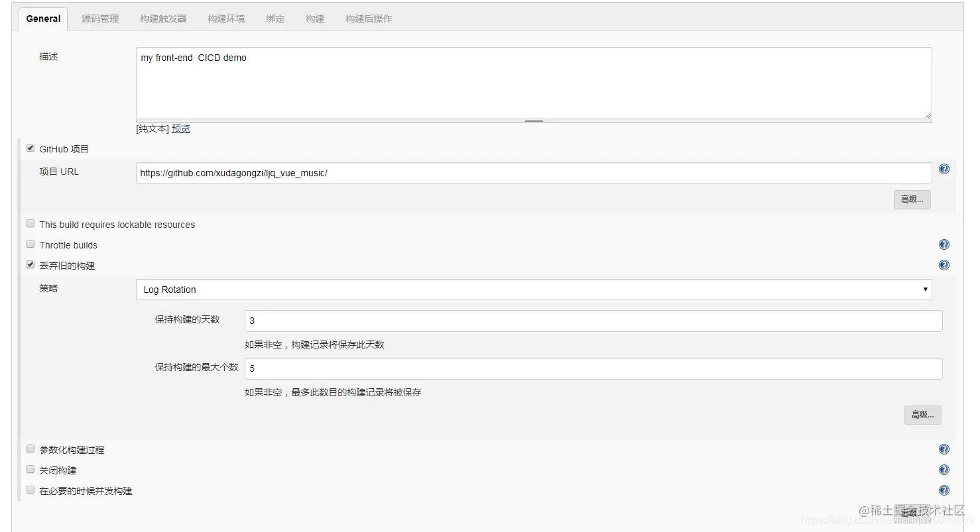This screenshot has width=980, height=532.
Task: Click hint text 如果非空，最多此数目的构建记录将被保存
Action: [x=333, y=392]
